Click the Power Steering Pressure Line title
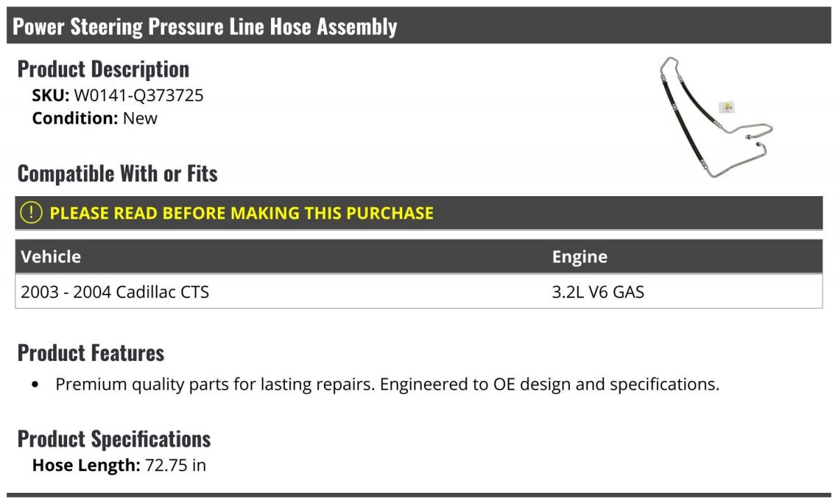Viewport: 838px width, 504px height. [x=205, y=27]
